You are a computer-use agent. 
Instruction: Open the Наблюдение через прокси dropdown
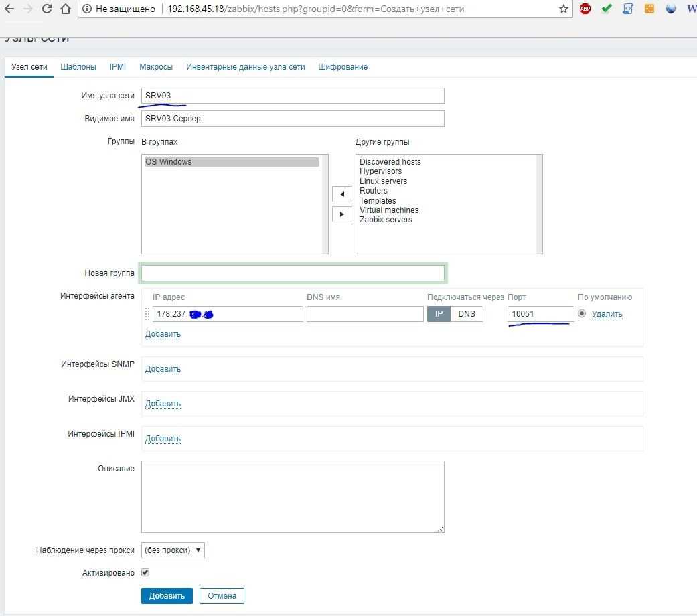coord(173,550)
